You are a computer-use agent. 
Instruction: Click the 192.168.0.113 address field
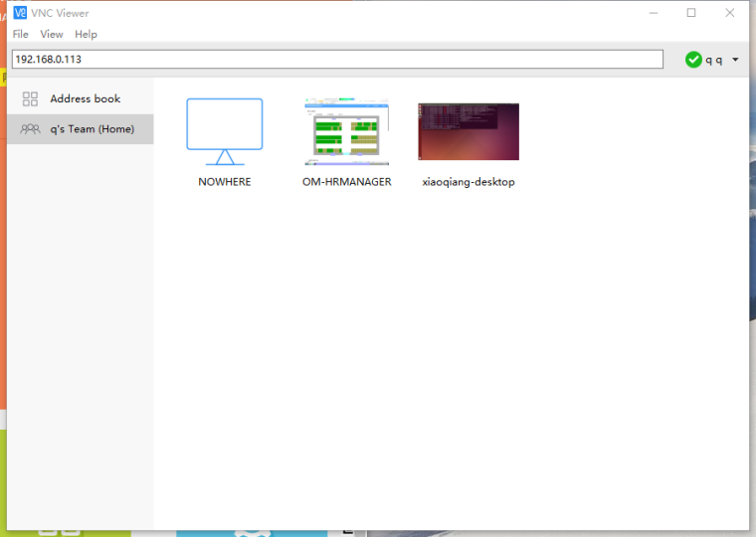click(337, 60)
